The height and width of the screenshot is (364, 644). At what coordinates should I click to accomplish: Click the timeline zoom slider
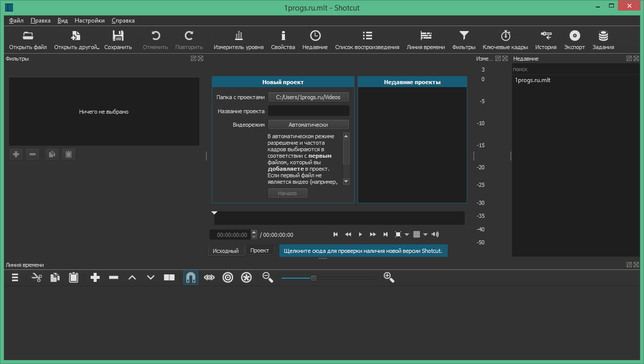point(313,278)
